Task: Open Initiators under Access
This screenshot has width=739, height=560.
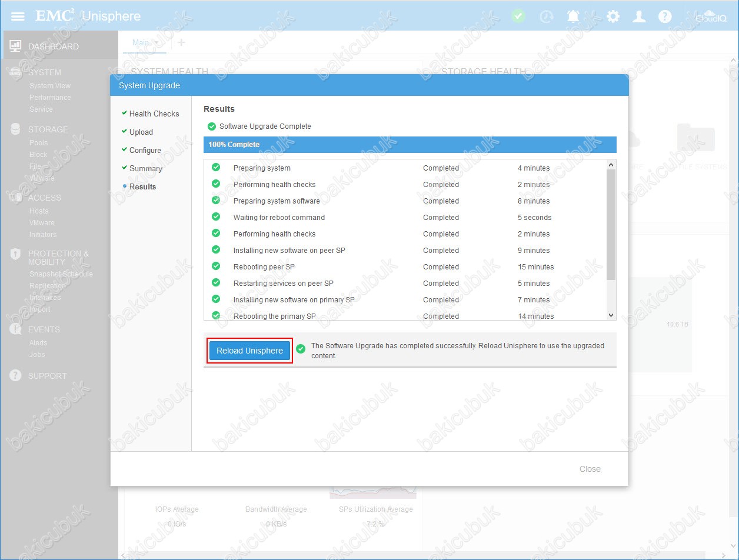Action: pyautogui.click(x=43, y=235)
